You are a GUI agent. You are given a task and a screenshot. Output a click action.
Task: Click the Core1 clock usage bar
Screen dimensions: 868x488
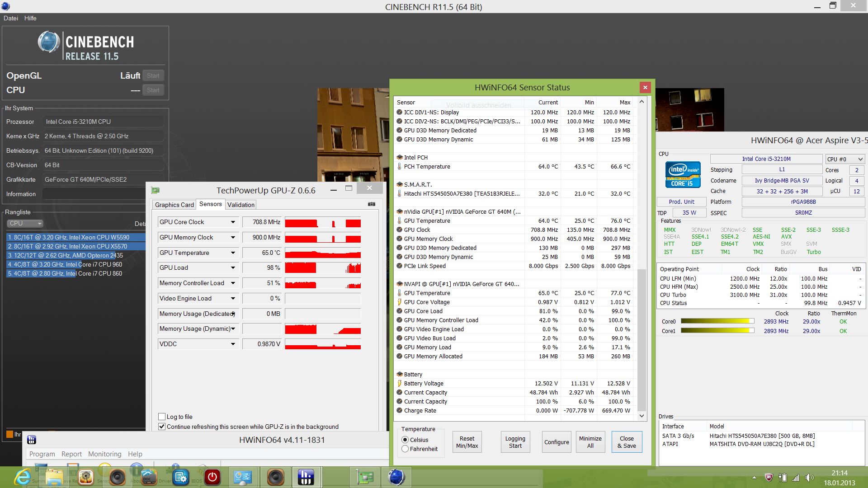coord(717,331)
